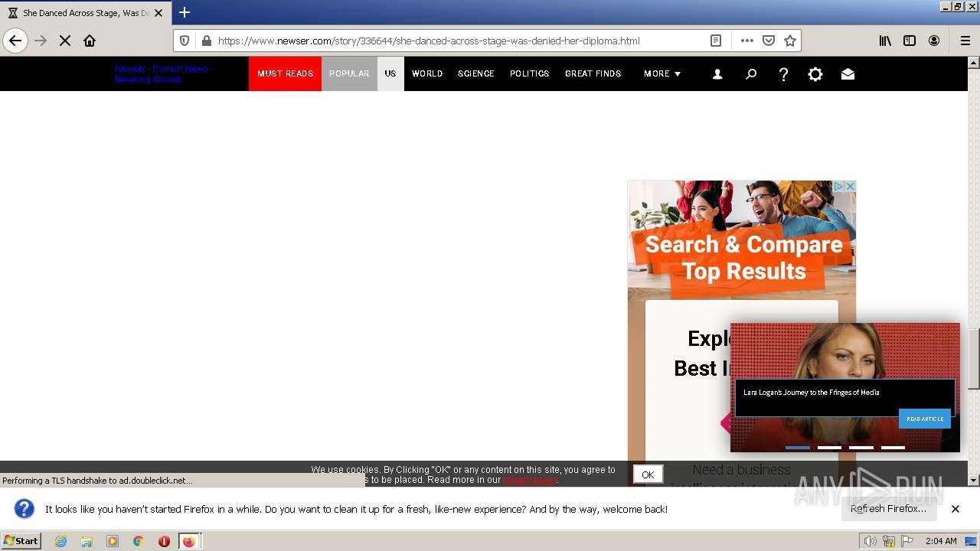This screenshot has height=551, width=980.
Task: Bookmark this page with the star
Action: 790,41
